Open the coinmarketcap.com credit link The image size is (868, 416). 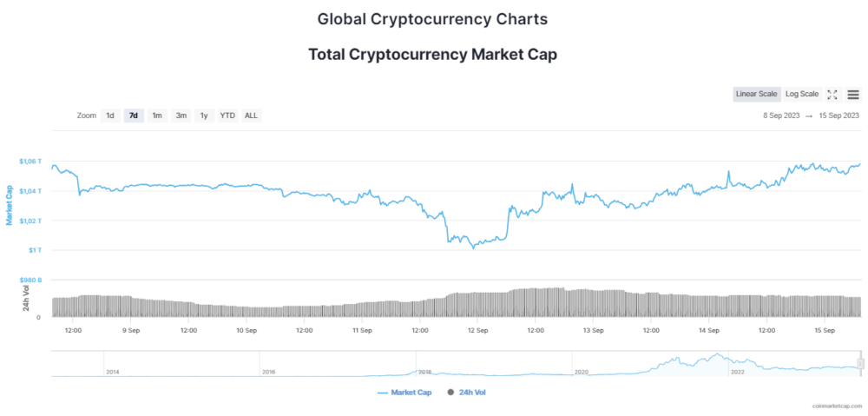(x=836, y=406)
